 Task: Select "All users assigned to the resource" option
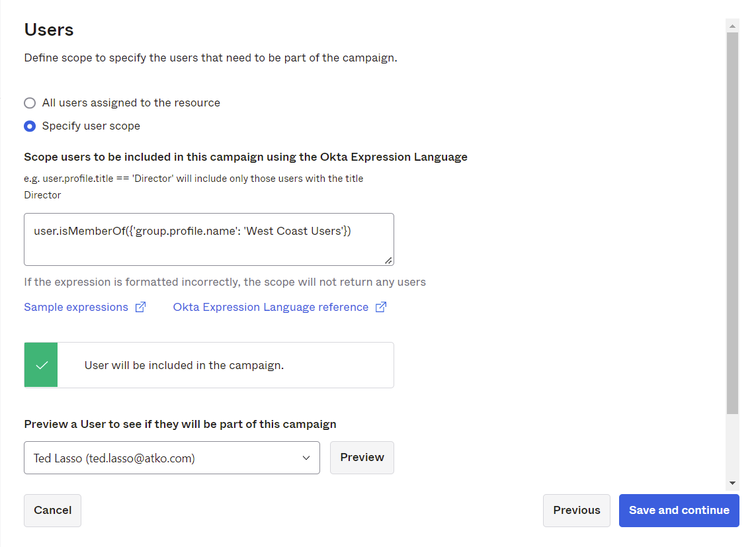30,103
